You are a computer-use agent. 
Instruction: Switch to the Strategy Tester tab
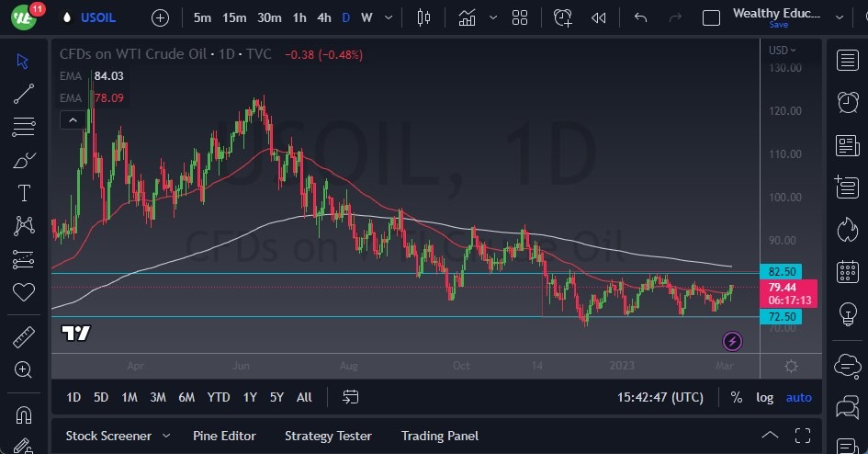coord(328,436)
